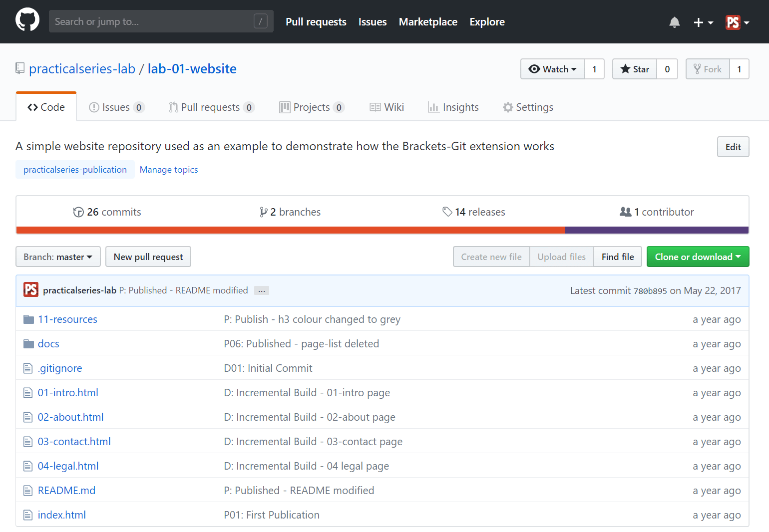Open the Insights tab
This screenshot has width=769, height=532.
tap(453, 107)
